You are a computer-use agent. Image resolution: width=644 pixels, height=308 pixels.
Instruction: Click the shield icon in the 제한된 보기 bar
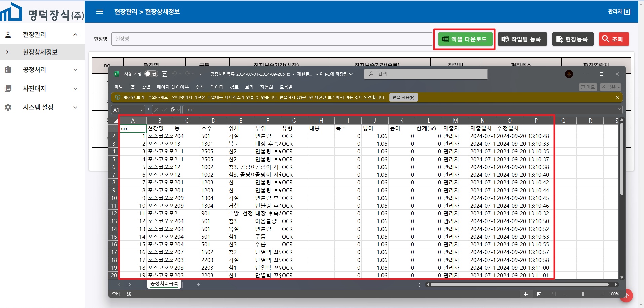pyautogui.click(x=118, y=97)
